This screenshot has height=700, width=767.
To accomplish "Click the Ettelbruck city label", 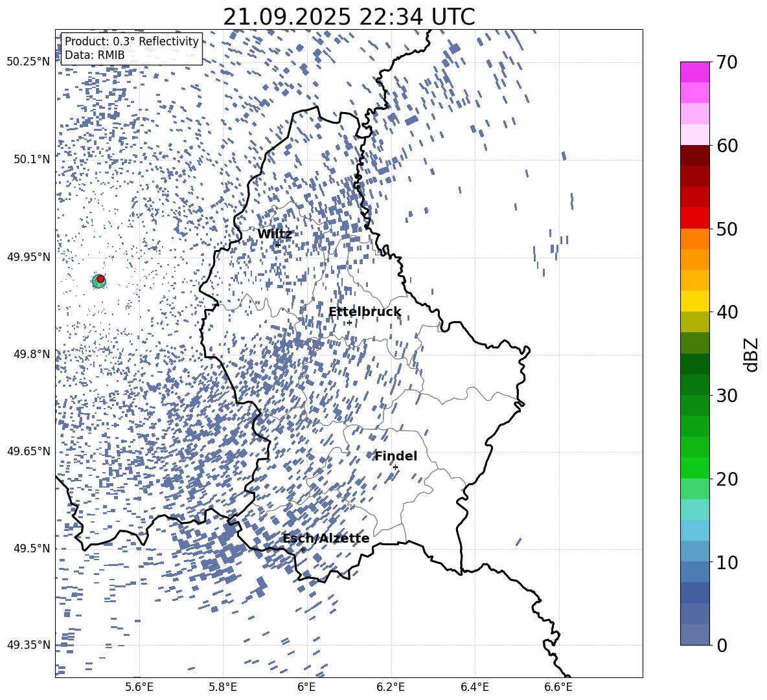I will click(365, 312).
